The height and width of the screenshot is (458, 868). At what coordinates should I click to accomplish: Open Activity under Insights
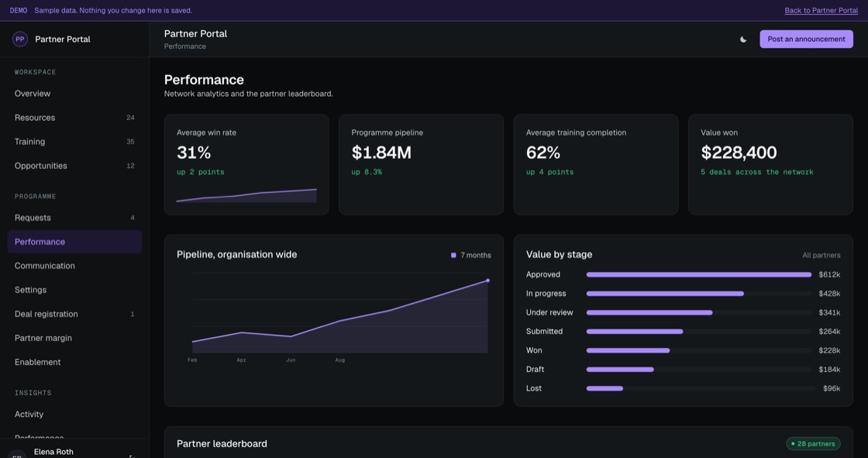[x=74, y=415]
